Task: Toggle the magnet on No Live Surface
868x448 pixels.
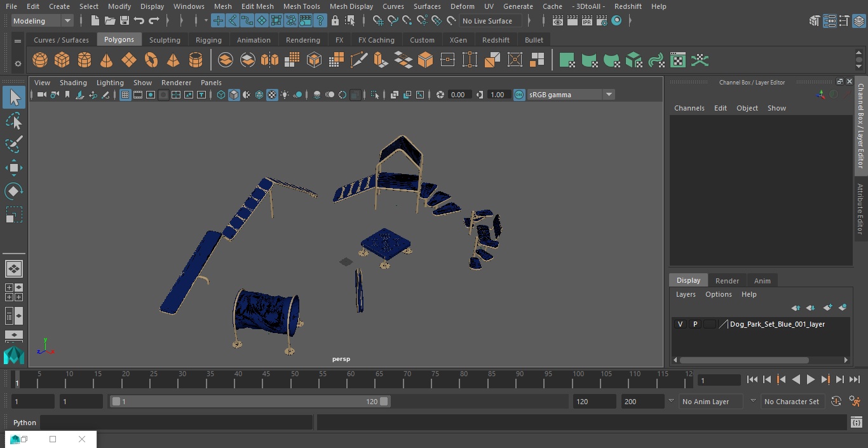Action: [451, 21]
